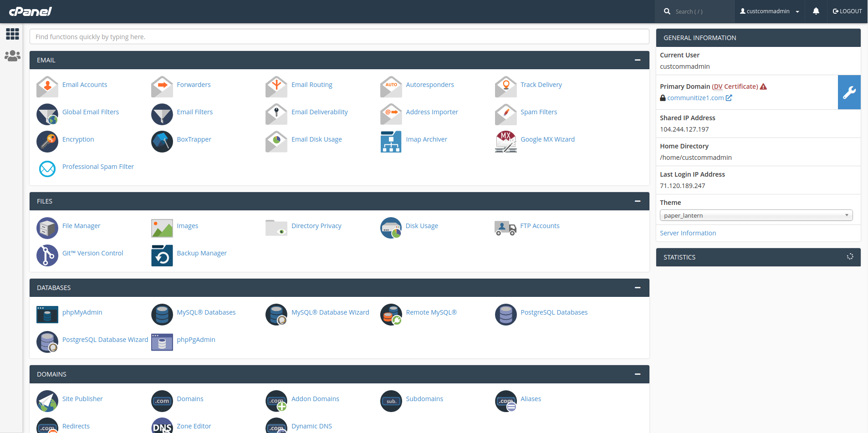Click the Find functions quickly input field
The image size is (868, 433).
pos(339,37)
